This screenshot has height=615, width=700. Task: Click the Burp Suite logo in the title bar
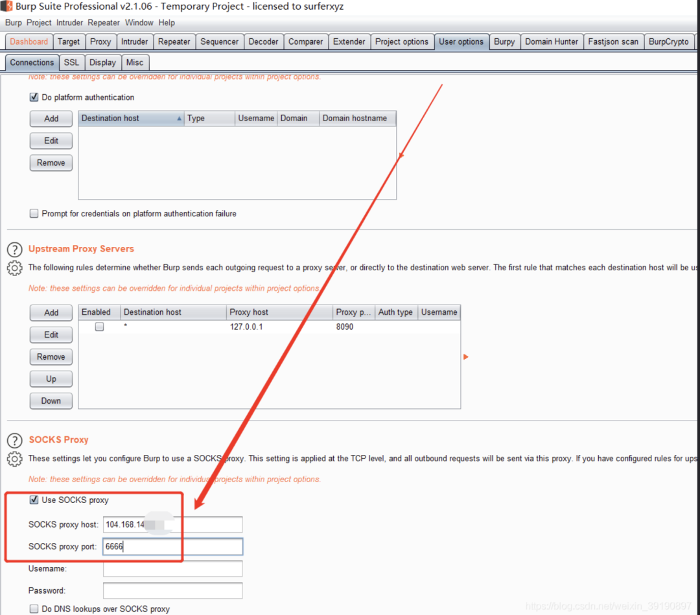[6, 6]
